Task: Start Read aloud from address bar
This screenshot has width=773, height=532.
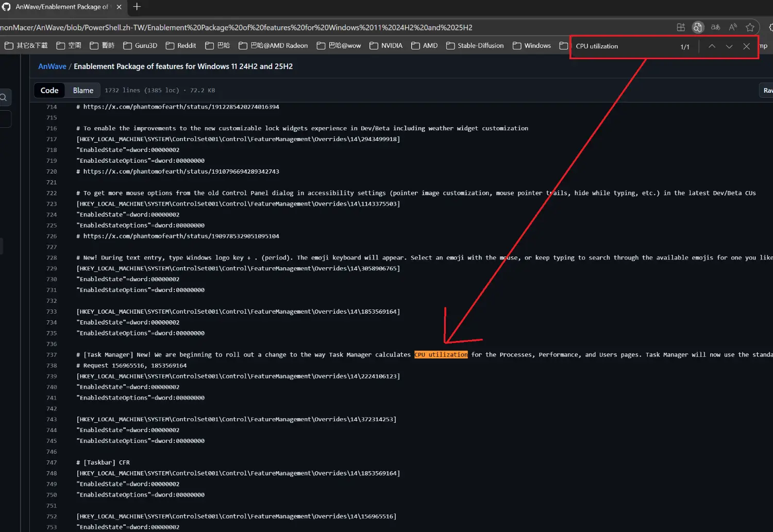Action: 733,27
